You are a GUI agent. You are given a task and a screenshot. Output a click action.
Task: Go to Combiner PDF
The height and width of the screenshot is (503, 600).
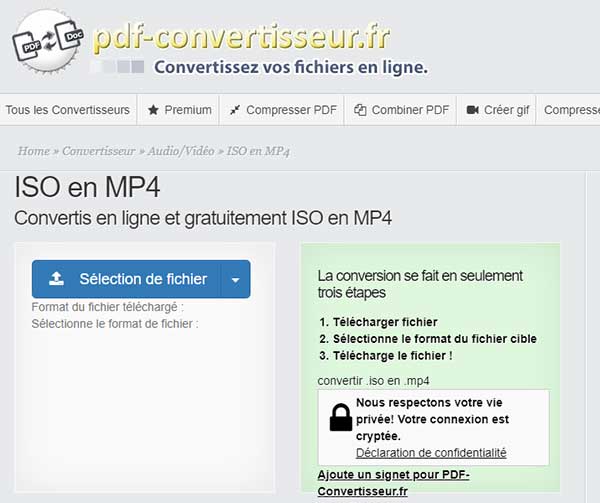click(x=401, y=110)
